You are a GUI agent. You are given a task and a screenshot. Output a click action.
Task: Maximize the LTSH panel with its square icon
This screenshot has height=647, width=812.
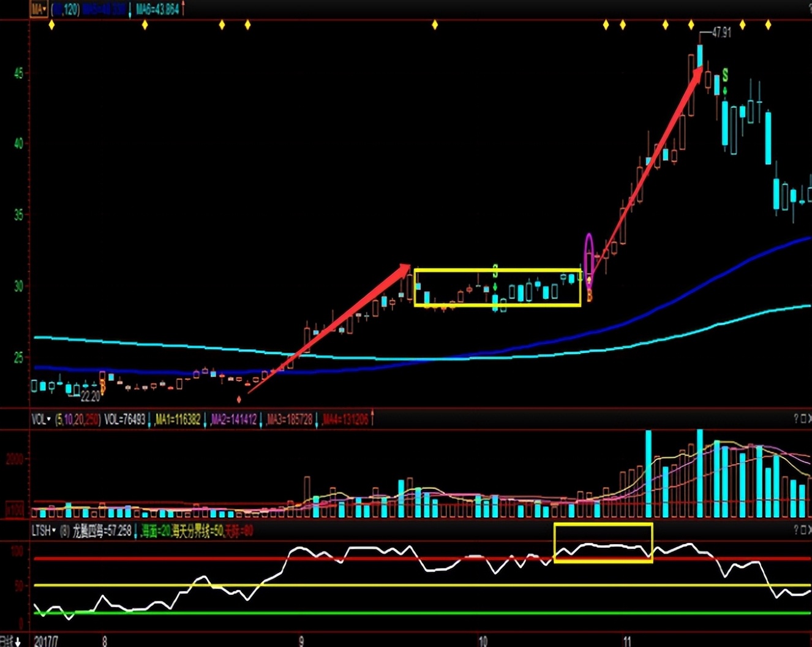[x=803, y=529]
